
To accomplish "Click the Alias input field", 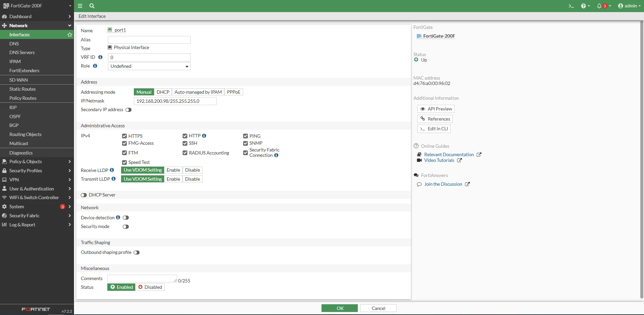I will coord(149,40).
